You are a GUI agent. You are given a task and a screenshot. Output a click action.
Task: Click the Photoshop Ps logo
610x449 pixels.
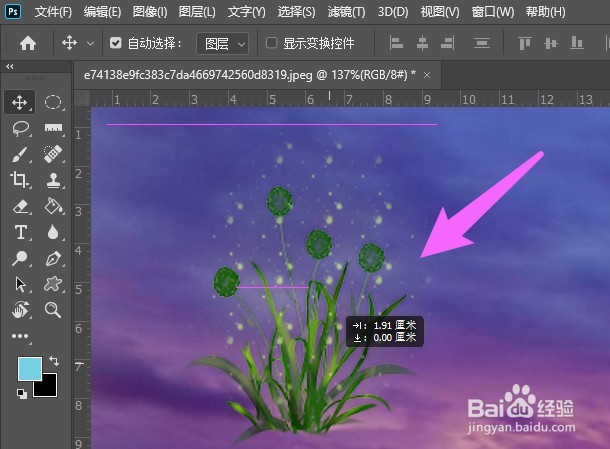tap(13, 11)
